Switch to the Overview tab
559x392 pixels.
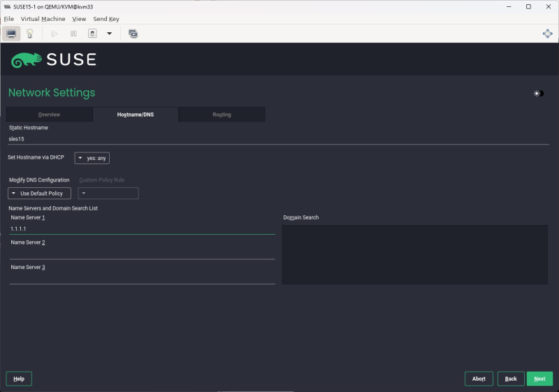coord(49,115)
